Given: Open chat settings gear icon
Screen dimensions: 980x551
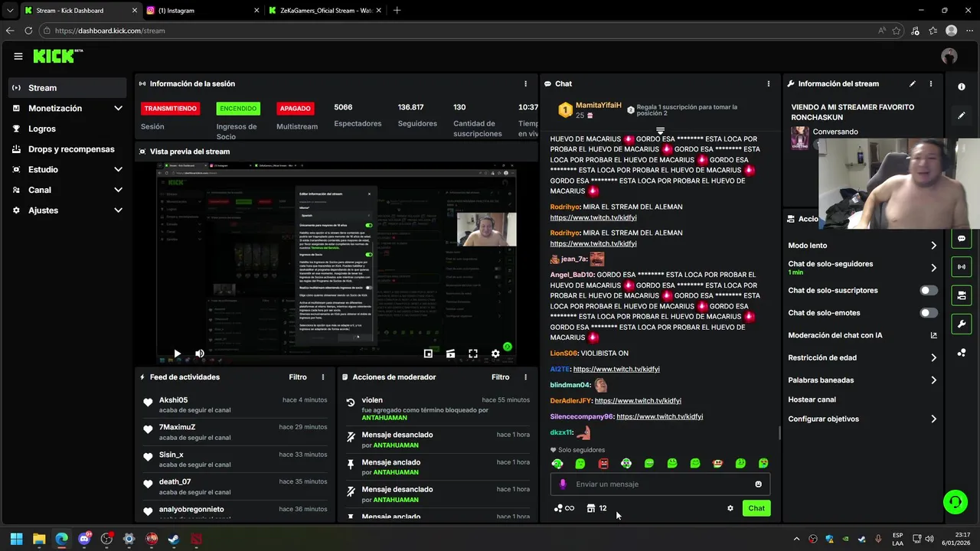Looking at the screenshot, I should (730, 508).
